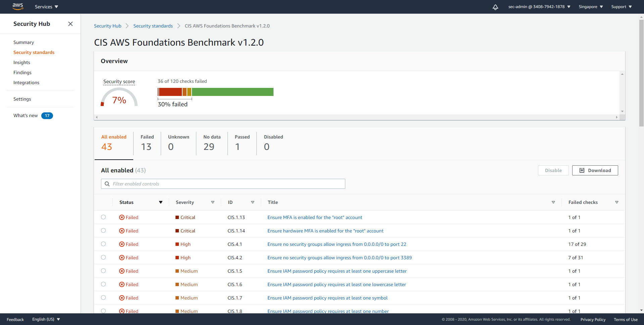Image resolution: width=644 pixels, height=325 pixels.
Task: Open 'Ensure hardware MFA is enabled' control link
Action: coord(325,231)
